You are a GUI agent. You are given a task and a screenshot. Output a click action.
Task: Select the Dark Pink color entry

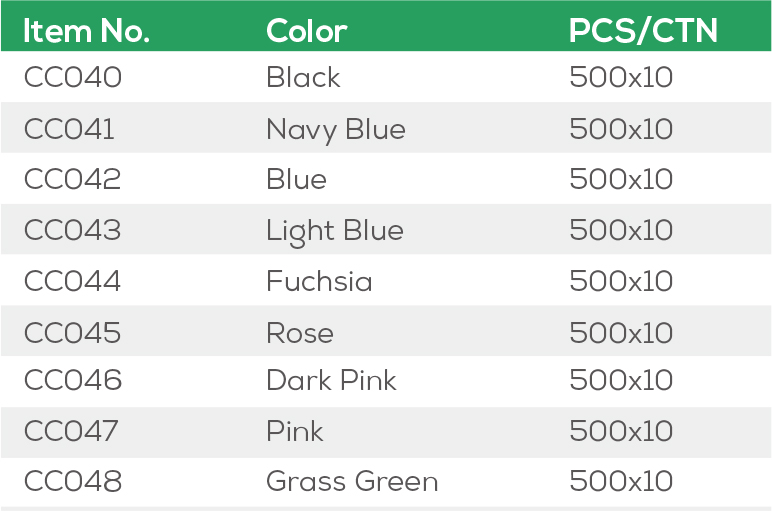(x=331, y=381)
